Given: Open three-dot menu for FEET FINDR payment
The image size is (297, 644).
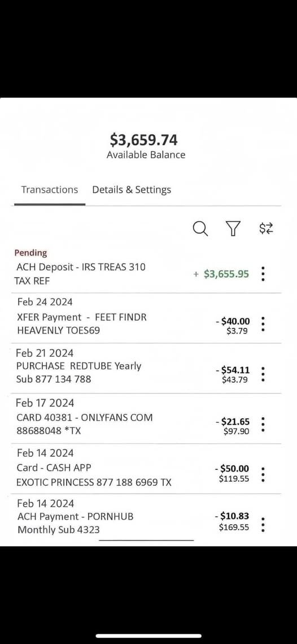Looking at the screenshot, I should pos(263,323).
